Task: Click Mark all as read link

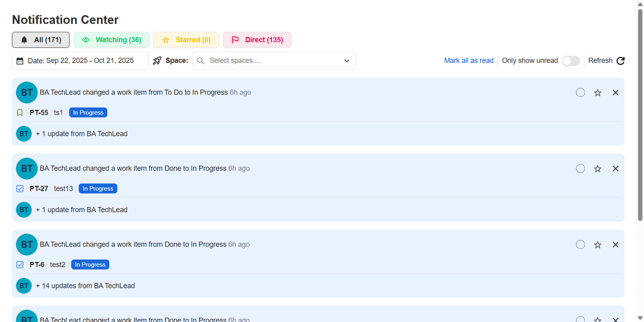Action: [x=469, y=60]
